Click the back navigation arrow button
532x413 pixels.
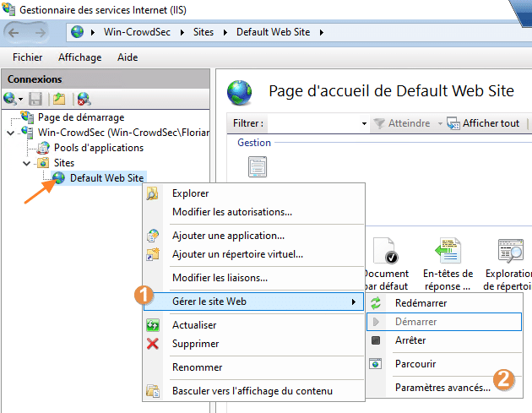(x=19, y=32)
